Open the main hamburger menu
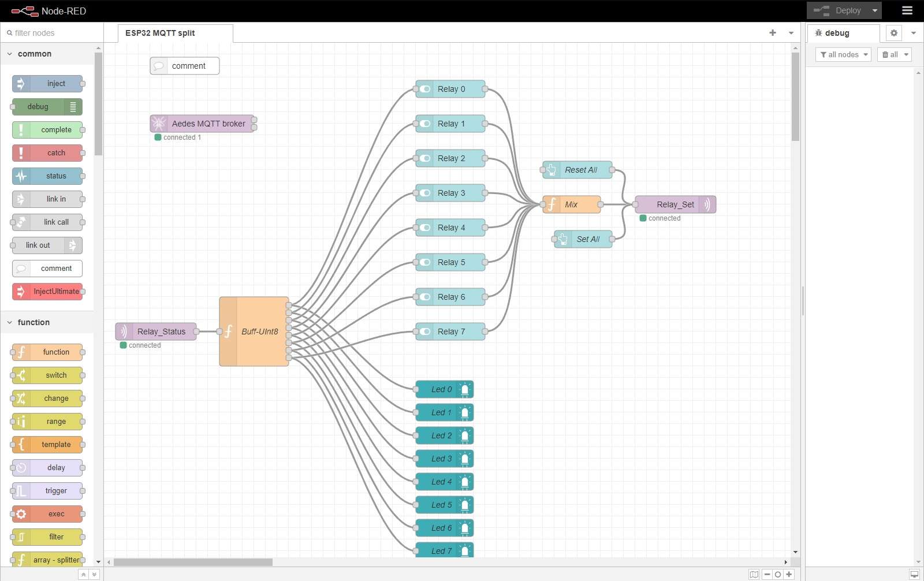 tap(907, 10)
